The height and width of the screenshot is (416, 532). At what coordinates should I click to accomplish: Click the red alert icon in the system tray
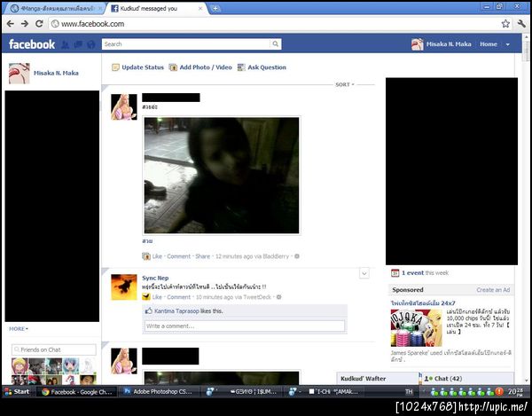[499, 391]
